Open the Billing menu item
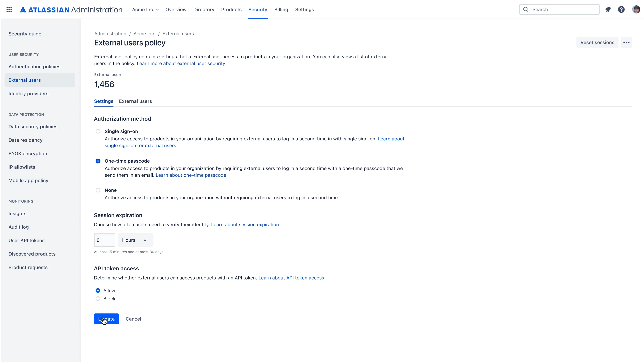Screen dimensions: 644x362 pyautogui.click(x=281, y=10)
